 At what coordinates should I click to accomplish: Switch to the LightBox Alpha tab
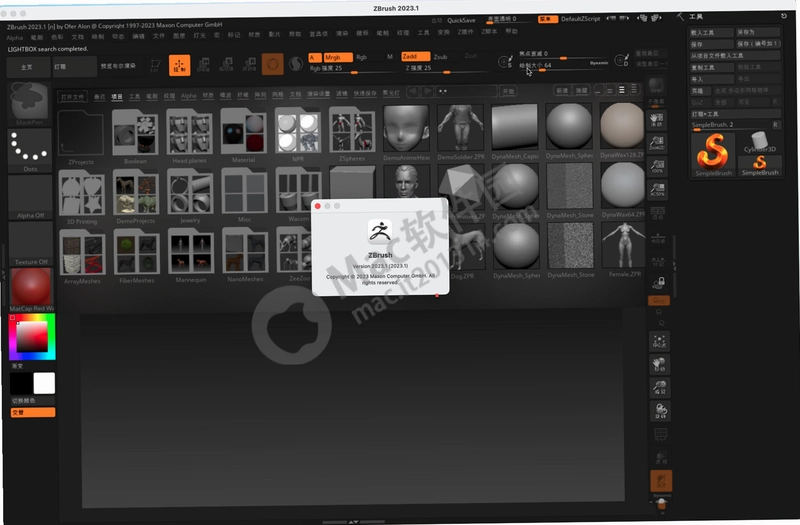click(x=188, y=95)
